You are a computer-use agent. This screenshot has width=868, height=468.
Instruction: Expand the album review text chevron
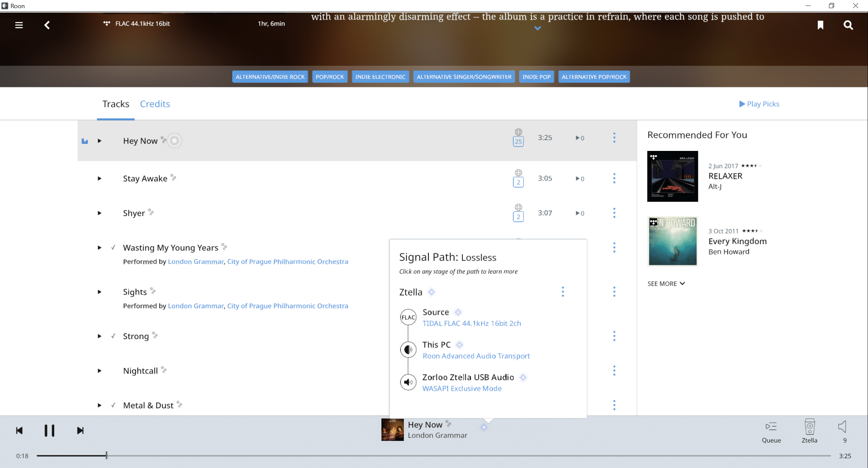[537, 28]
